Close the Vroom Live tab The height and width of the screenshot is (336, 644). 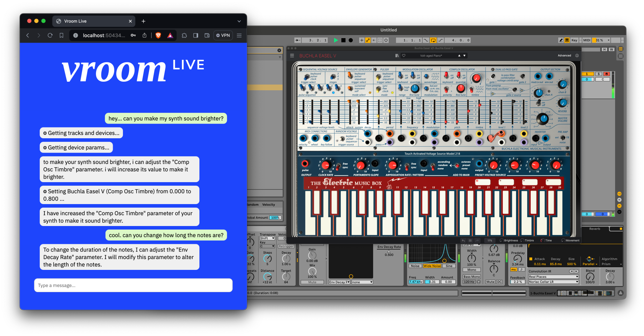click(x=130, y=21)
